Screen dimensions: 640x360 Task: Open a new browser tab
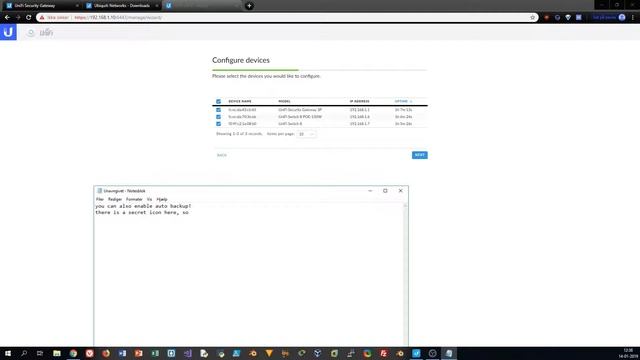pos(249,6)
